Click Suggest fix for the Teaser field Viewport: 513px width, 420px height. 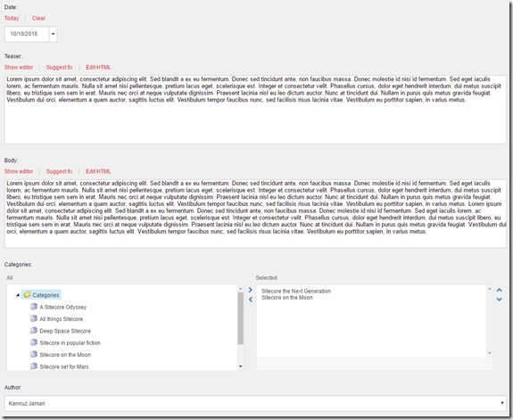[59, 68]
